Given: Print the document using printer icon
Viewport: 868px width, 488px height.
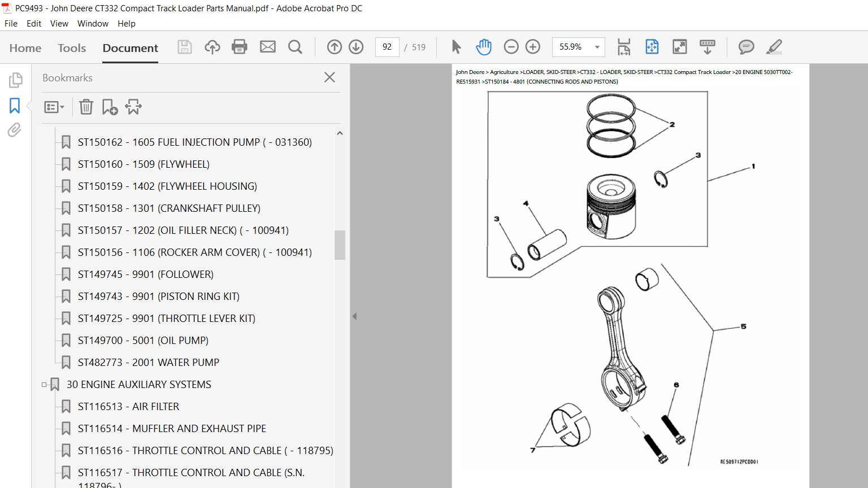Looking at the screenshot, I should point(240,47).
